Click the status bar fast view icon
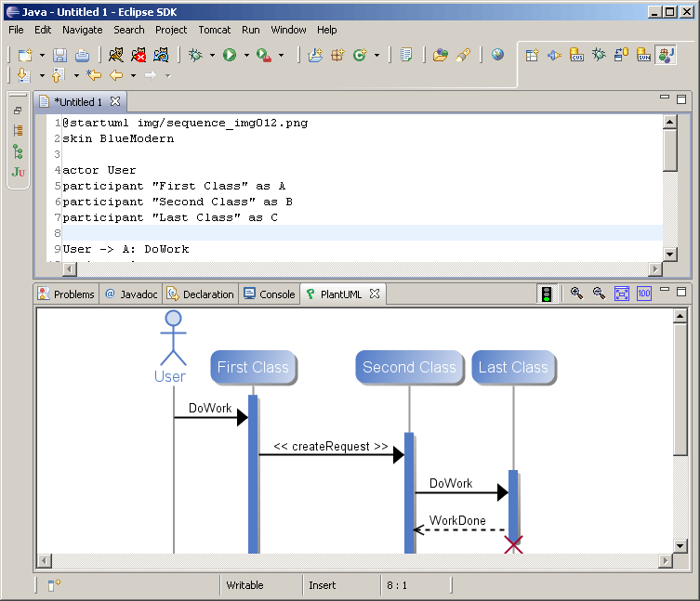 click(54, 584)
